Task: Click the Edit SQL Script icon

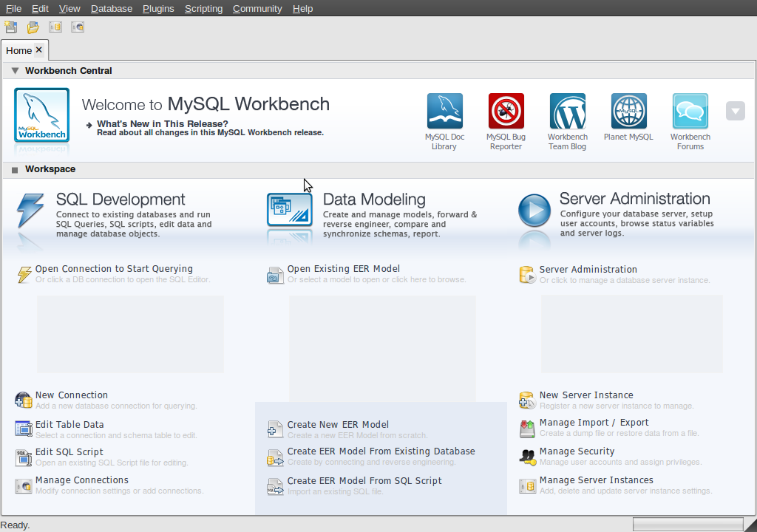Action: point(23,457)
